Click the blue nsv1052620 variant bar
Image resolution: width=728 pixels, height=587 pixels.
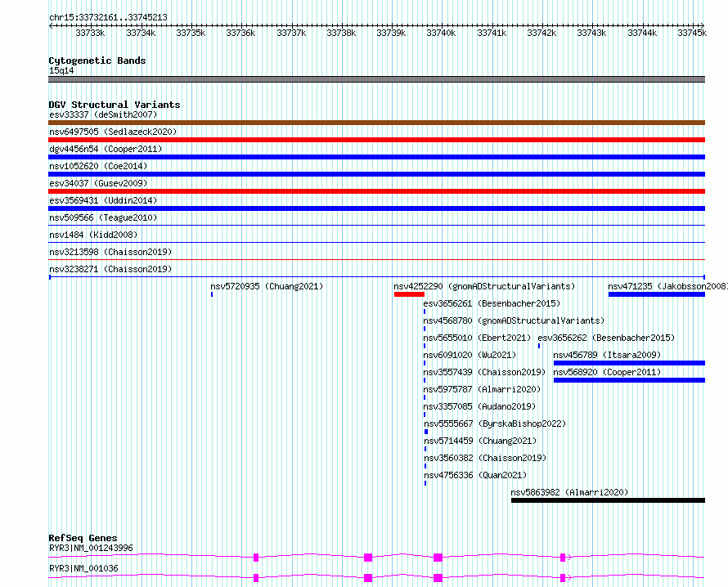click(x=376, y=174)
